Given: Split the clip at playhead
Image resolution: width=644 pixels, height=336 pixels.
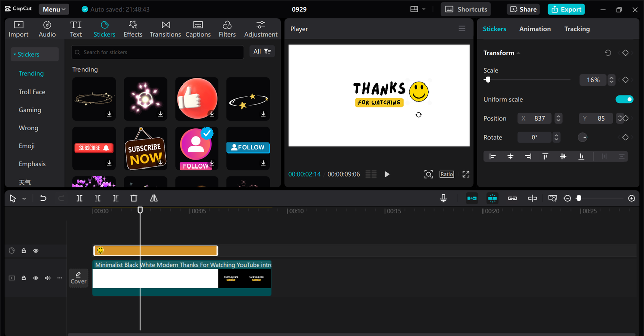Looking at the screenshot, I should click(79, 198).
